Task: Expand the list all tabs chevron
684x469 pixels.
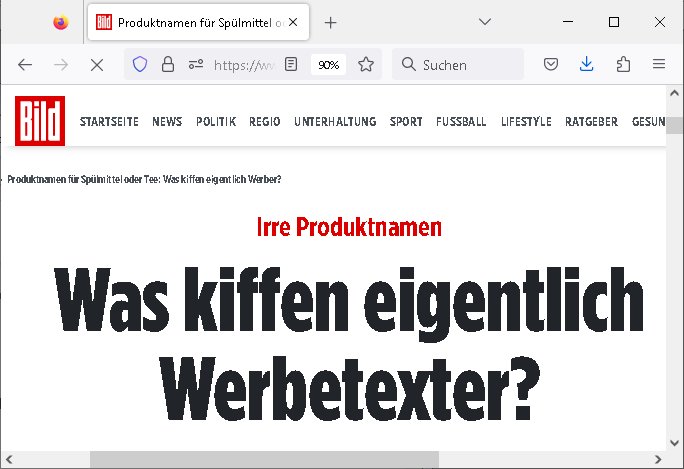Action: [484, 22]
